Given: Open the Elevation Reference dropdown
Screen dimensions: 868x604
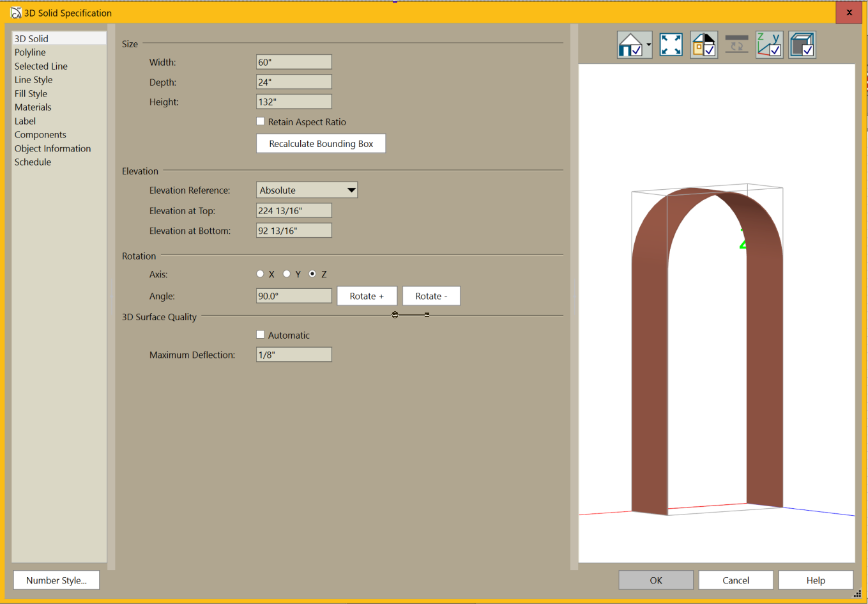Looking at the screenshot, I should click(307, 190).
